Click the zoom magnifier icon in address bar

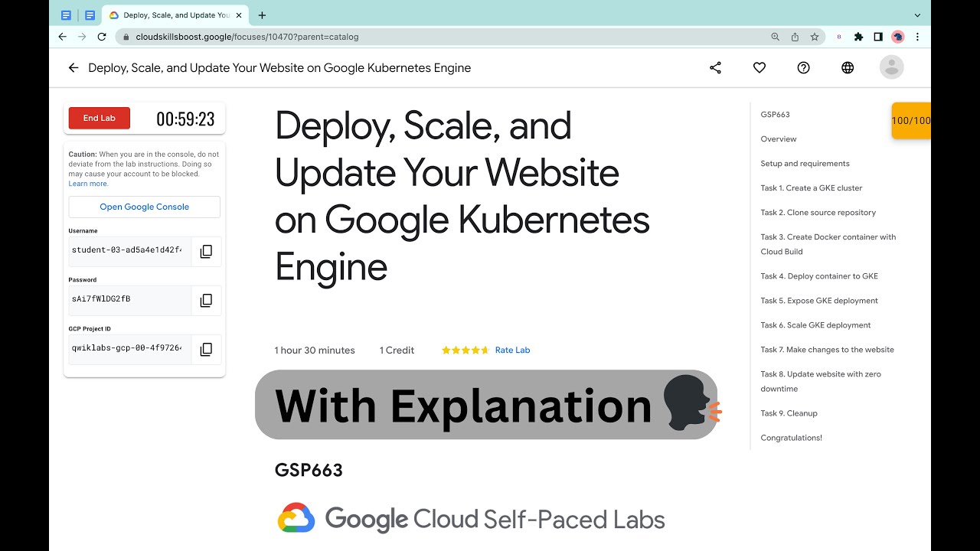776,37
